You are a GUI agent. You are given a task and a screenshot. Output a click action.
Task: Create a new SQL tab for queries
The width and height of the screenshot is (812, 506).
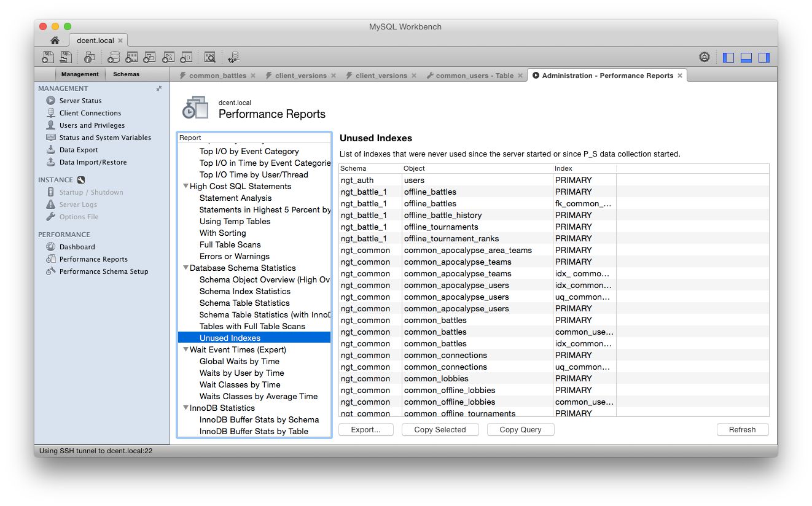pyautogui.click(x=48, y=57)
